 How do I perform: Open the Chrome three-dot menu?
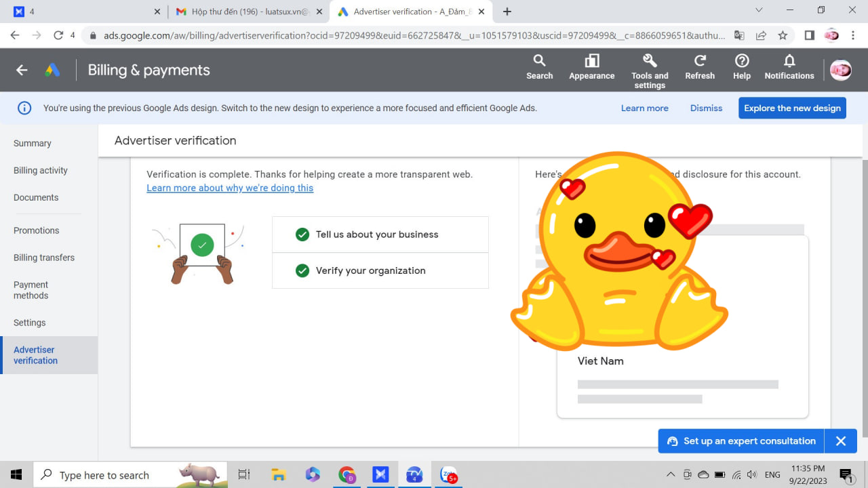[853, 35]
